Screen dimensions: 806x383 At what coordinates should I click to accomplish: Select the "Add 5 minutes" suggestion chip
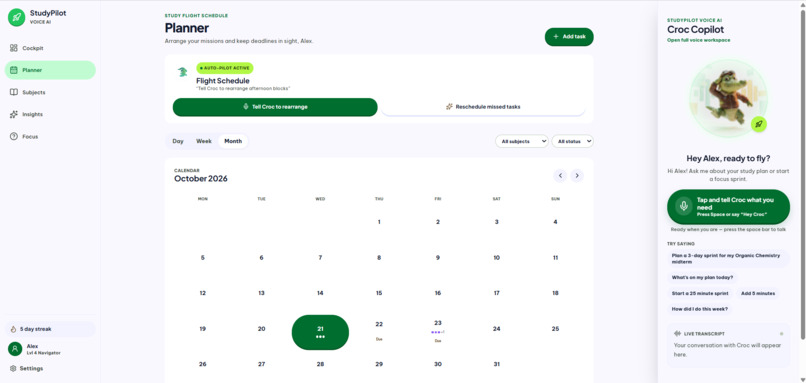coord(757,293)
